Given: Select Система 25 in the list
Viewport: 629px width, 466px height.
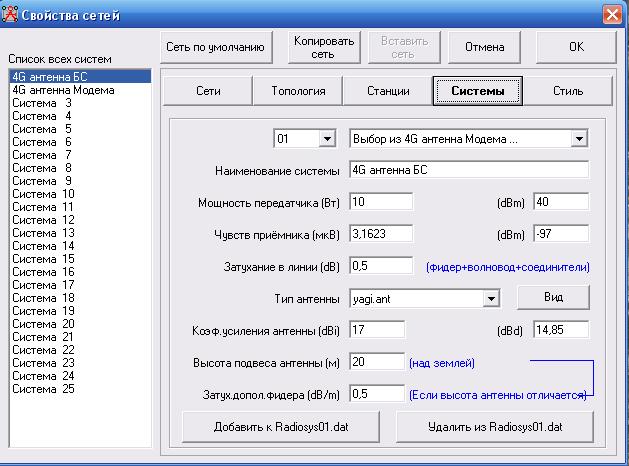Looking at the screenshot, I should [x=80, y=389].
